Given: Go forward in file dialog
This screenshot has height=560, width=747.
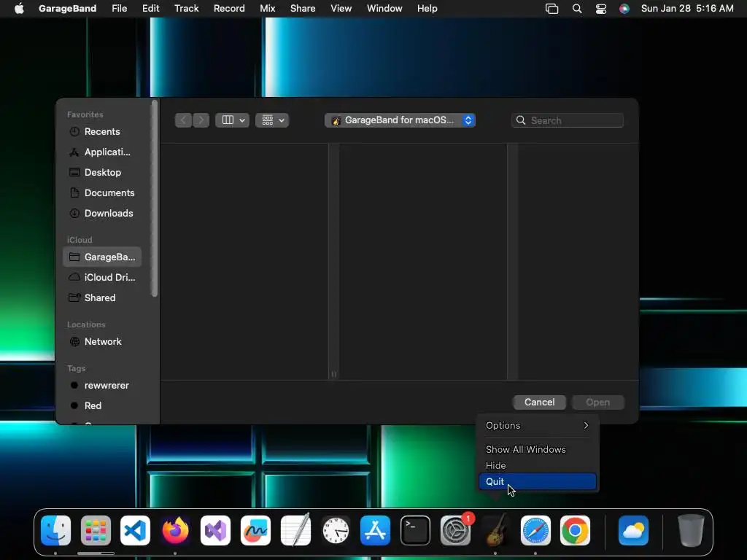Looking at the screenshot, I should 201,120.
